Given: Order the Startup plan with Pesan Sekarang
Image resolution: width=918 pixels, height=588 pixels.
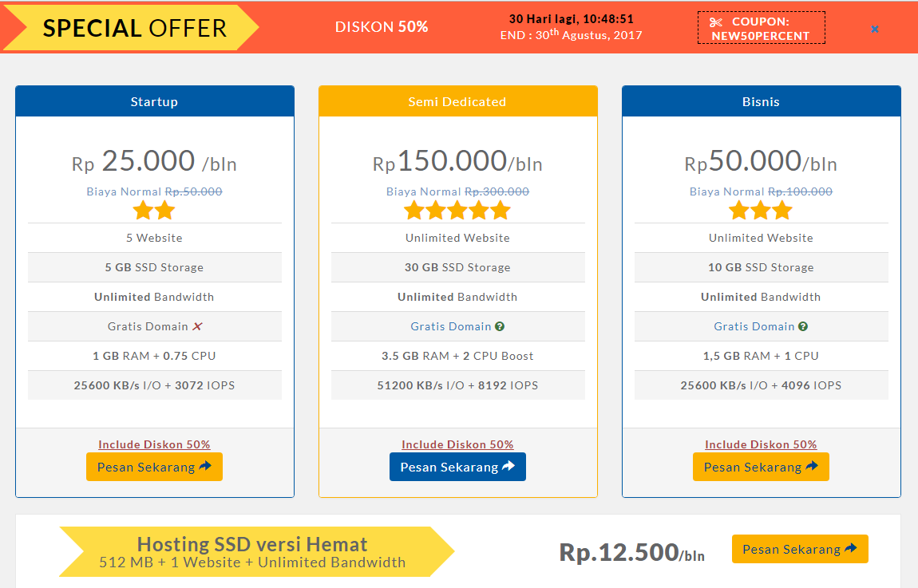Looking at the screenshot, I should point(154,467).
